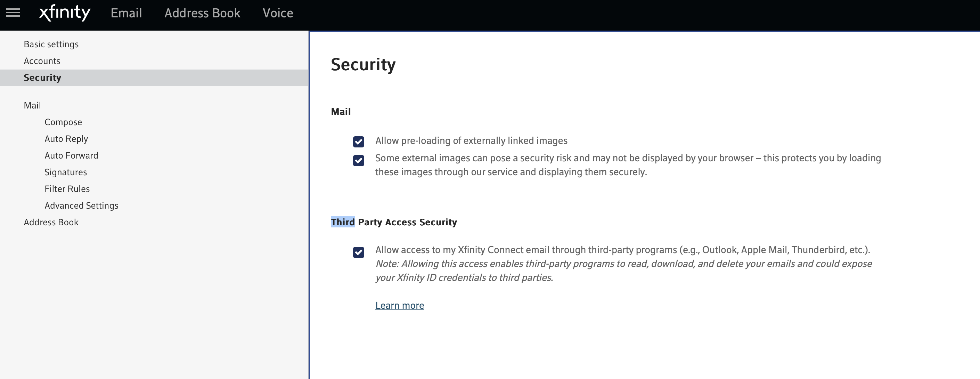Image resolution: width=980 pixels, height=379 pixels.
Task: Click the Security sidebar icon
Action: pyautogui.click(x=42, y=78)
